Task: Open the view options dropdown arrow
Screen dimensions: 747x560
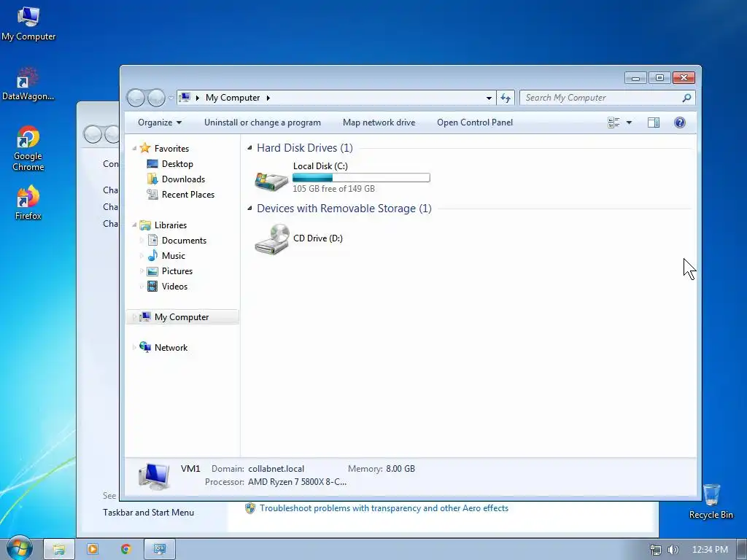Action: [x=629, y=122]
